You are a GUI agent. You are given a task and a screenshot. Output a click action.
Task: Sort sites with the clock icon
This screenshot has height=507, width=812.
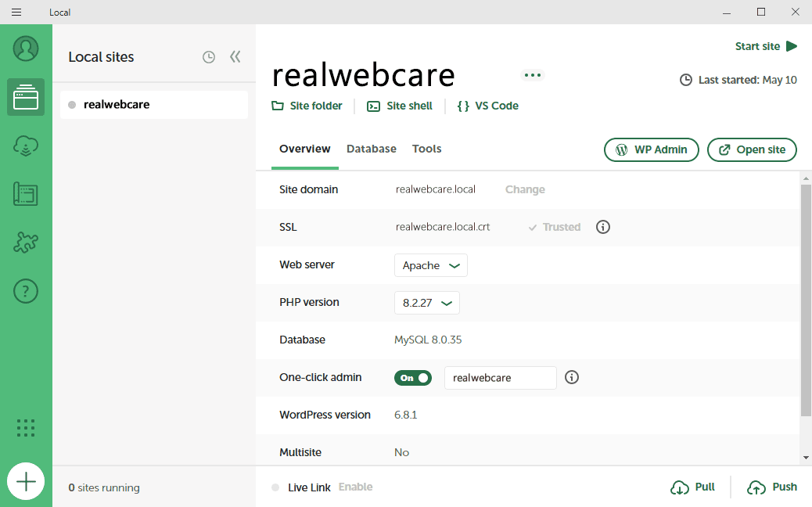point(209,57)
